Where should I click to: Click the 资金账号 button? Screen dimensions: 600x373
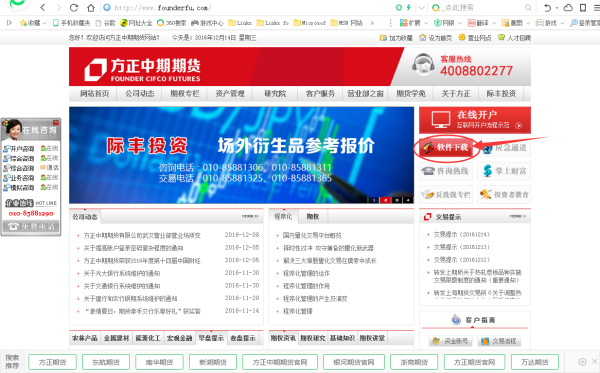click(451, 341)
